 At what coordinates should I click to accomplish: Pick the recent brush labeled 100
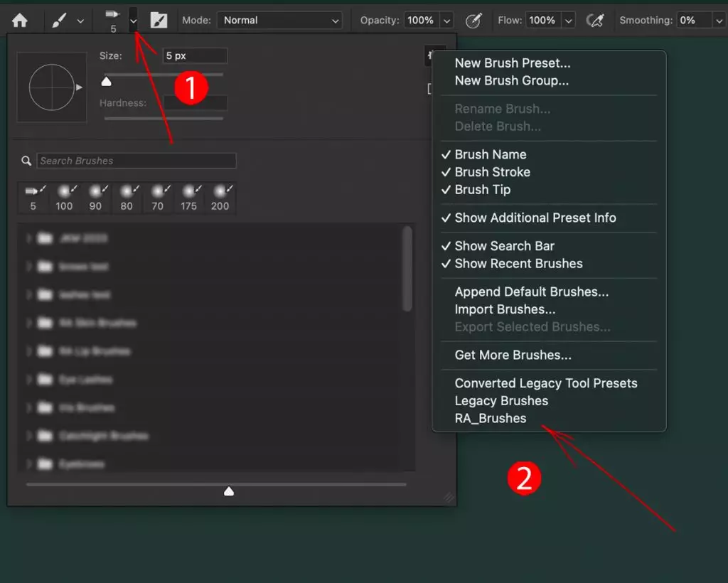(65, 198)
